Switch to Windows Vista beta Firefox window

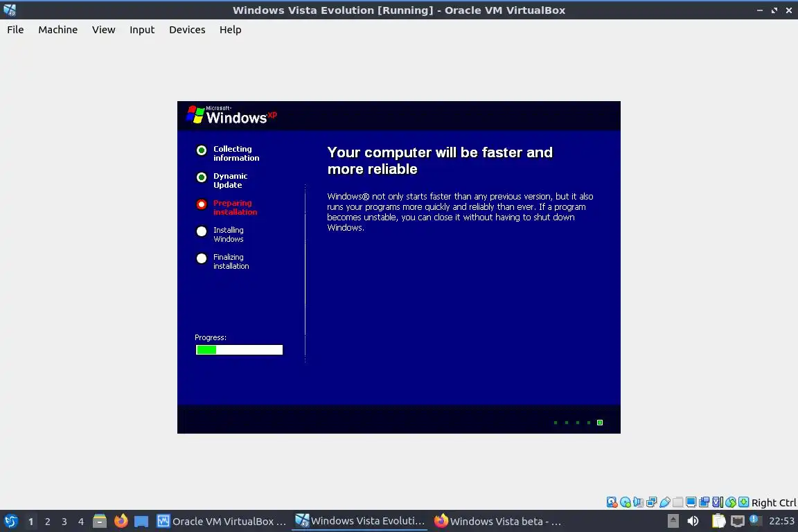point(498,522)
